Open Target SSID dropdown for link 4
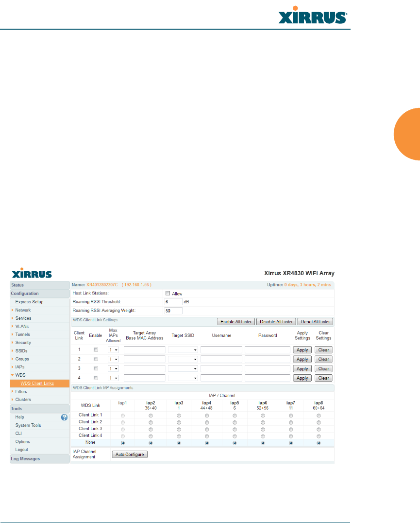Screen dimensions: 420x523 tap(183, 378)
